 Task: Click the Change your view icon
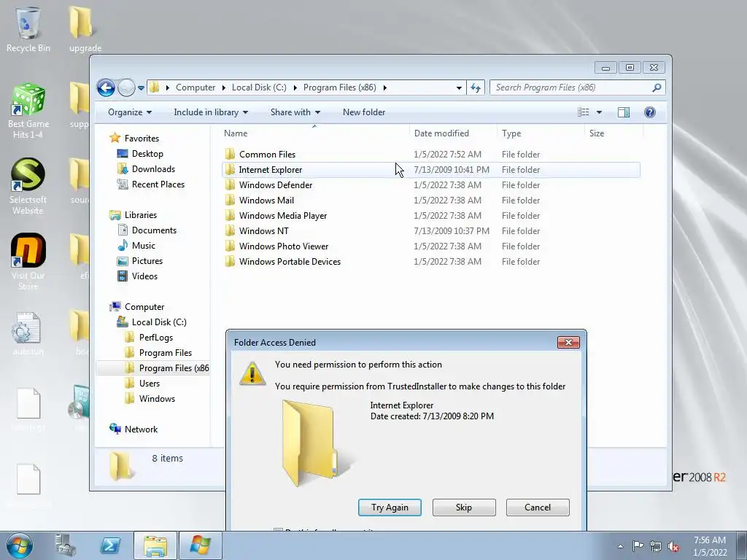(584, 112)
